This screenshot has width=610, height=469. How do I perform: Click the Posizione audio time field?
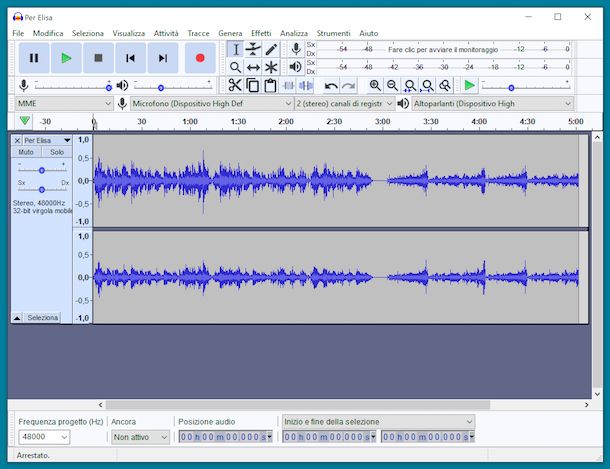coord(226,437)
